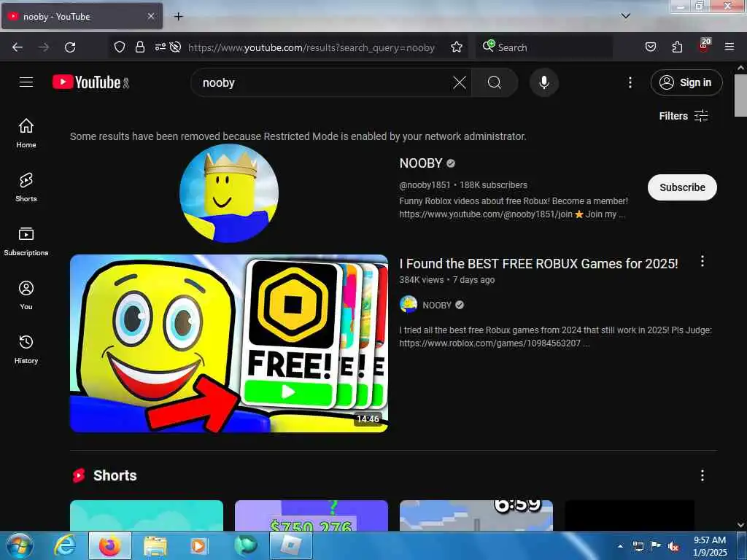Go to Home in the sidebar

click(x=26, y=133)
